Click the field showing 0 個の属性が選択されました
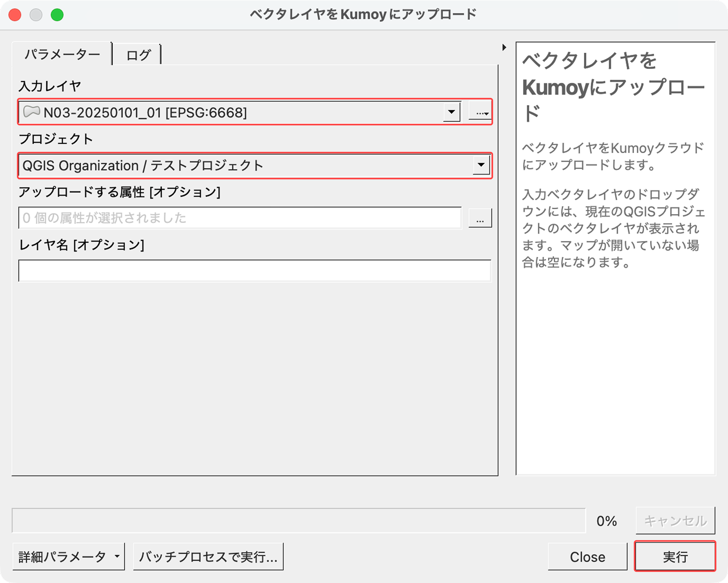 click(240, 218)
